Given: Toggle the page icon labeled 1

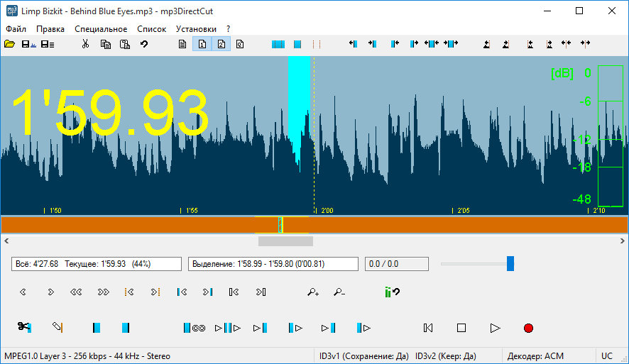Looking at the screenshot, I should tap(202, 44).
